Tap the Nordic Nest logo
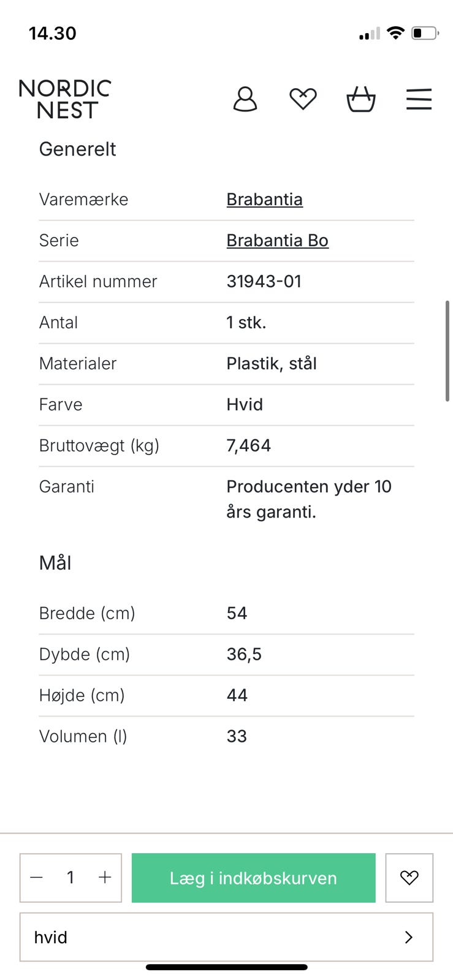Image resolution: width=453 pixels, height=980 pixels. pyautogui.click(x=65, y=99)
